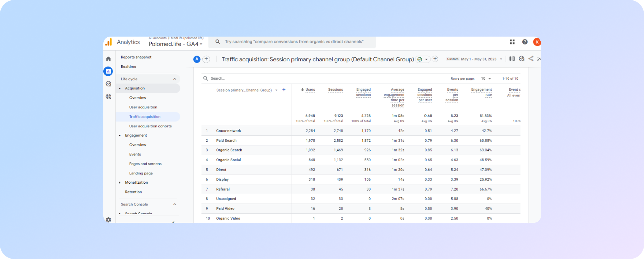The width and height of the screenshot is (644, 259).
Task: Open the Rows per page dropdown
Action: tap(486, 79)
